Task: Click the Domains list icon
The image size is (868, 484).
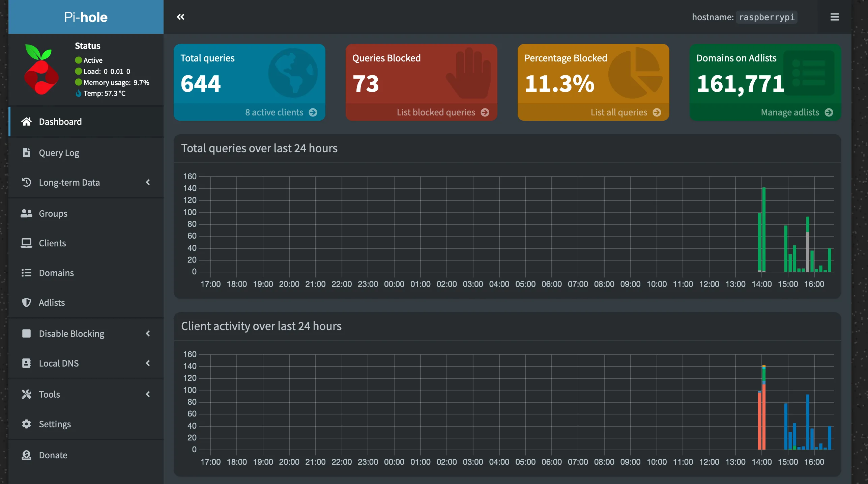Action: (26, 272)
